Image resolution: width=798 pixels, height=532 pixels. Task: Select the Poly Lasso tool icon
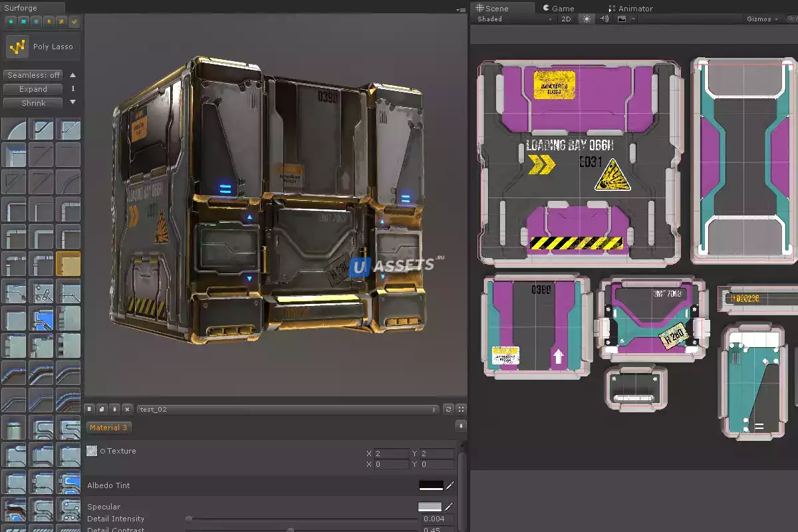18,47
